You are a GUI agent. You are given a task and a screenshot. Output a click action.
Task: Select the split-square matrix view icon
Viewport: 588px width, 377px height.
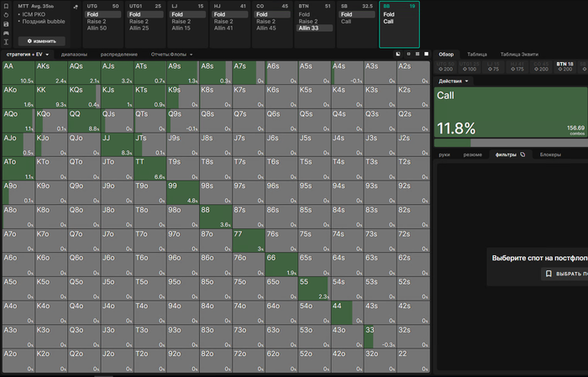(x=398, y=55)
